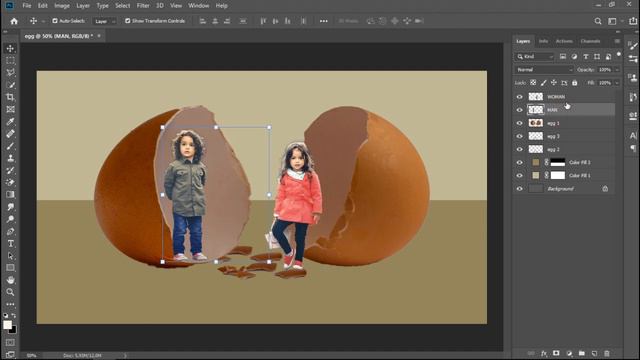Open the Kind filter dropdown

pos(535,57)
